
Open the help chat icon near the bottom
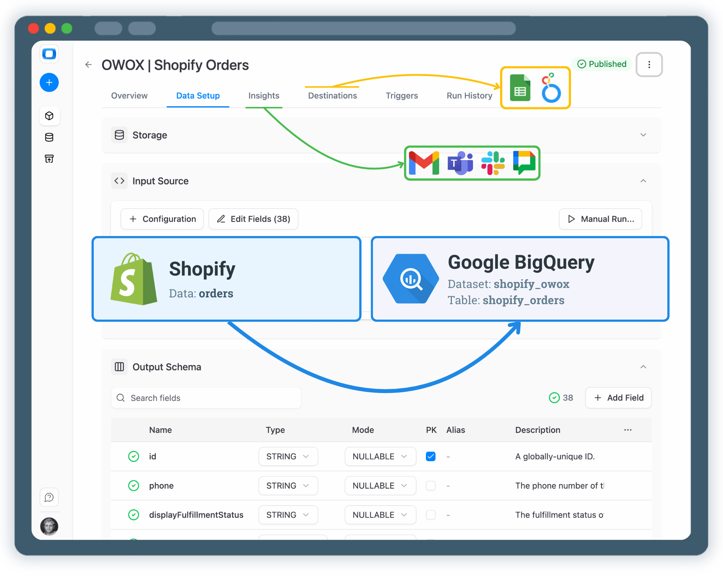pos(49,497)
